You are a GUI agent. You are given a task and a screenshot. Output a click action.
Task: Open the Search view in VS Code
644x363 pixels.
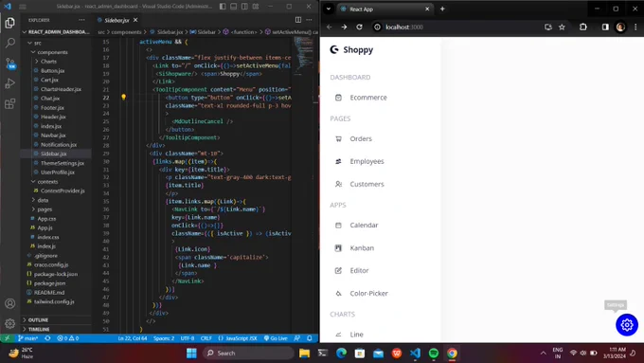coord(9,43)
